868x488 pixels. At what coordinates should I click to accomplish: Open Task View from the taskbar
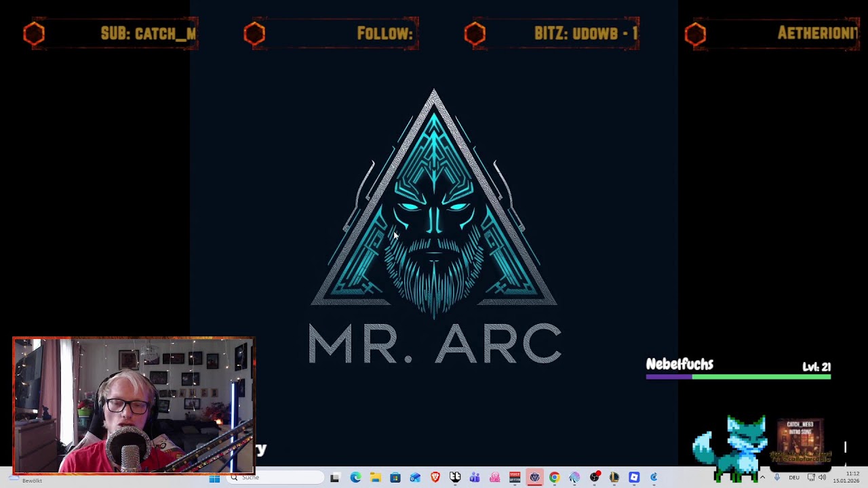coord(334,478)
